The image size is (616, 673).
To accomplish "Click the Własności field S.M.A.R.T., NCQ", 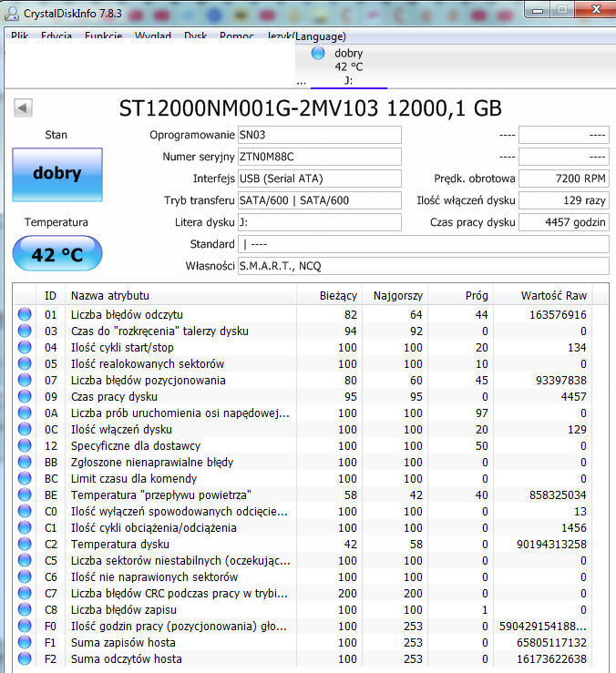I will click(424, 266).
